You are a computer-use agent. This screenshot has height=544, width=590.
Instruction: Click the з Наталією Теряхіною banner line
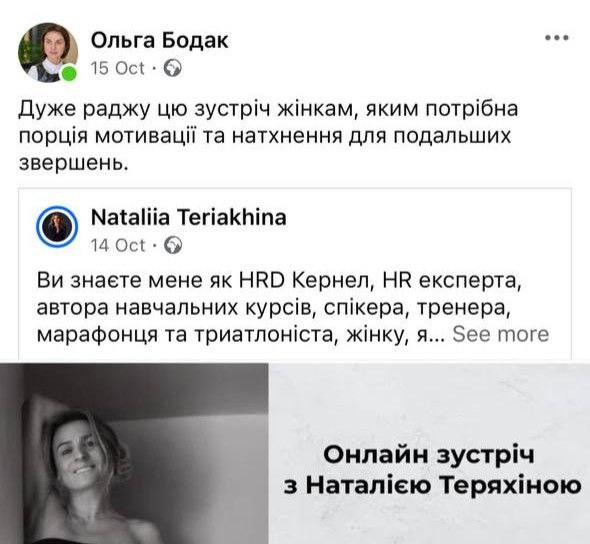[x=432, y=486]
